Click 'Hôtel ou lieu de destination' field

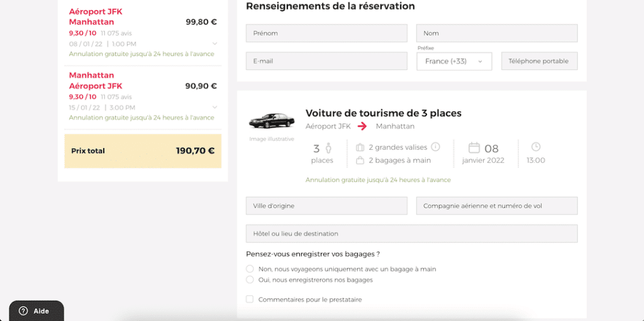coord(411,234)
